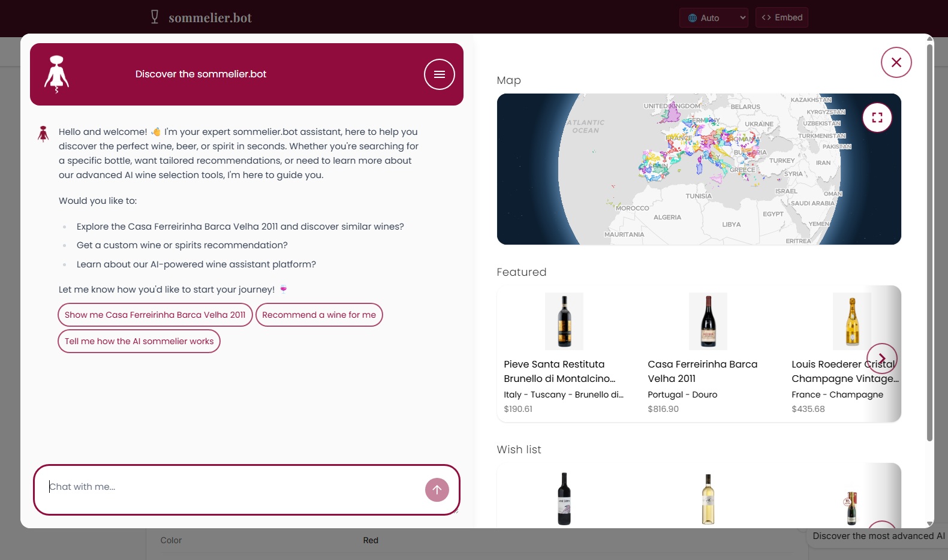Click the $816.90 price
This screenshot has height=560, width=948.
pyautogui.click(x=663, y=409)
